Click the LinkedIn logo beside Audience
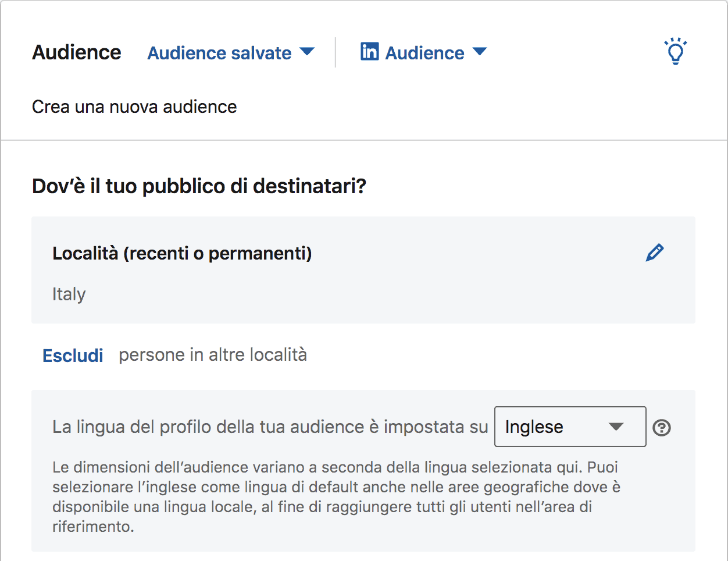728x561 pixels. (x=369, y=51)
